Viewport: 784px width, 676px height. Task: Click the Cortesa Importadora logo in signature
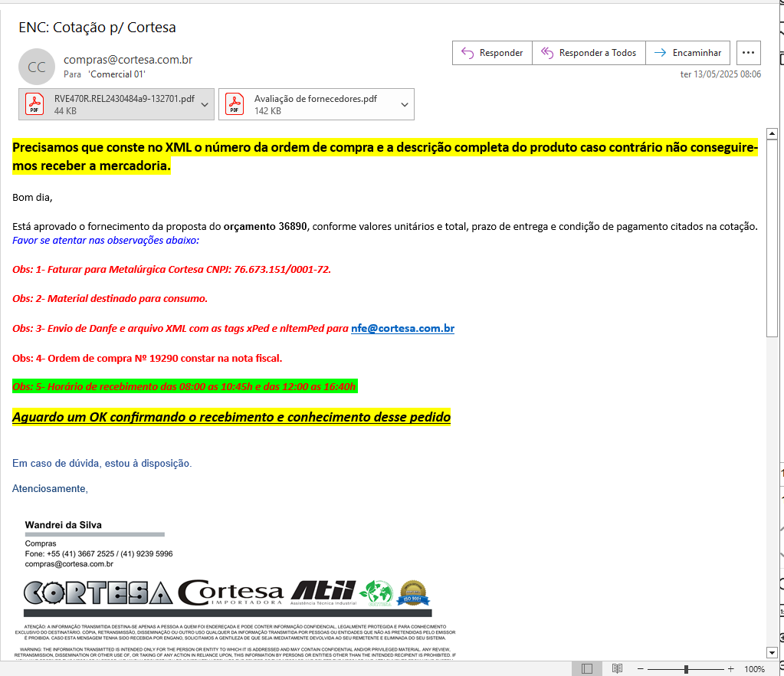click(x=231, y=592)
